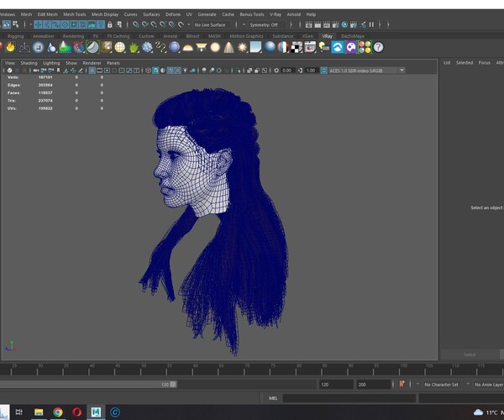Viewport: 504px width, 420px height.
Task: Click the purple V-Ray palette icon
Action: (351, 47)
